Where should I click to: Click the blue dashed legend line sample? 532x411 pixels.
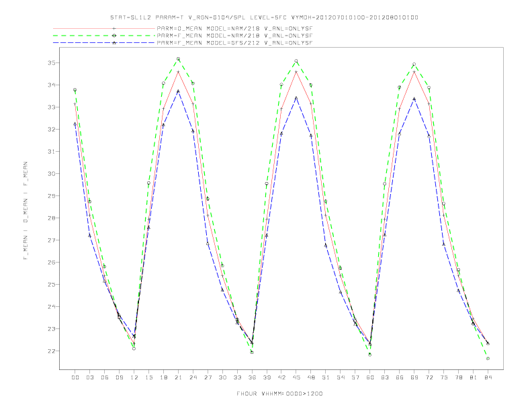pos(104,43)
